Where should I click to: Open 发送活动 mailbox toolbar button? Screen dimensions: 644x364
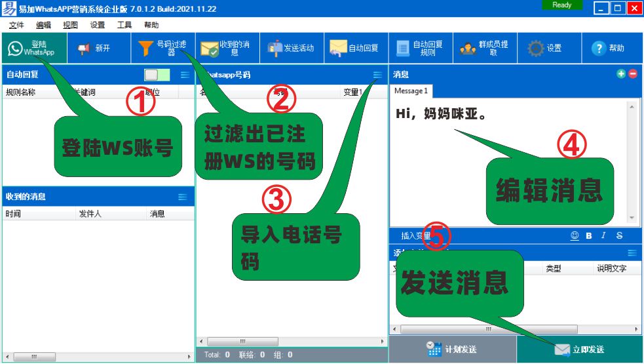(292, 48)
